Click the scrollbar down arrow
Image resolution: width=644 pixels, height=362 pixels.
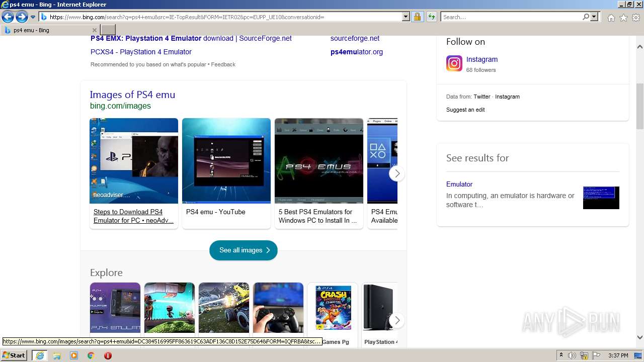click(640, 337)
